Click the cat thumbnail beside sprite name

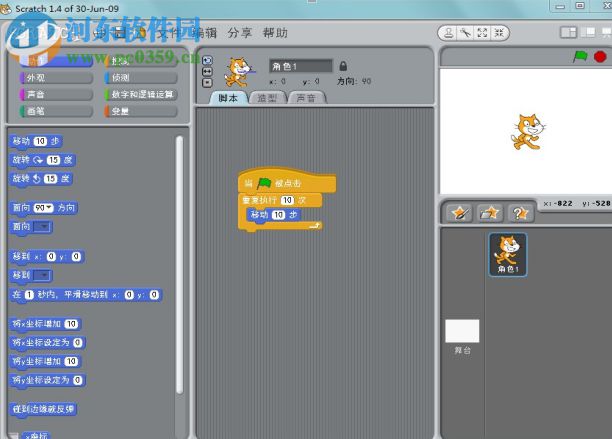pyautogui.click(x=238, y=72)
